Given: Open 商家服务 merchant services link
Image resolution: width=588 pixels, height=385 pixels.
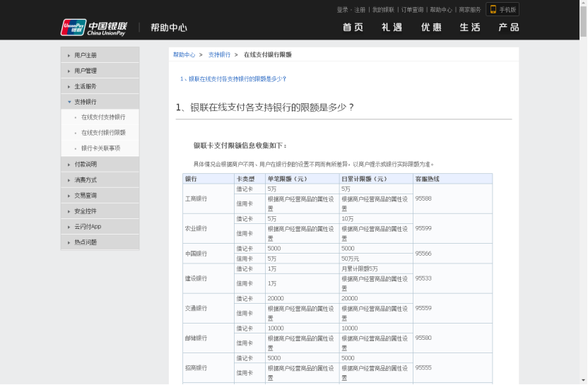Looking at the screenshot, I should tap(469, 10).
